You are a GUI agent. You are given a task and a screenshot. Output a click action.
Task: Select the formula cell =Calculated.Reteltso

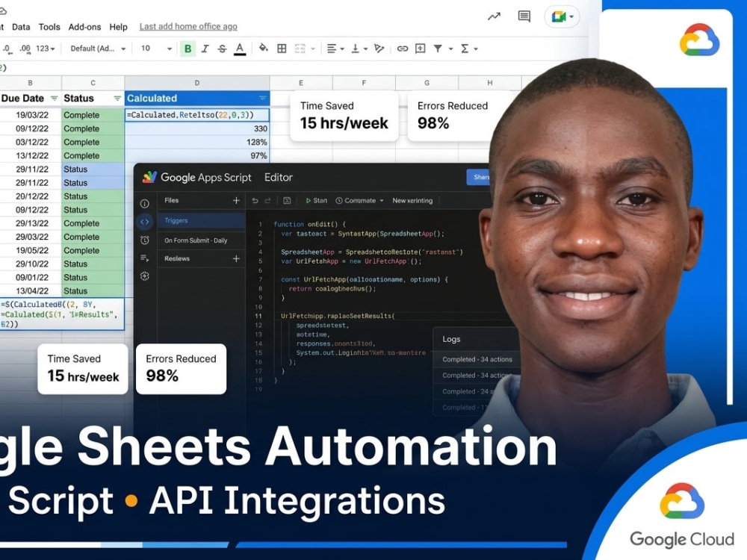coord(197,115)
